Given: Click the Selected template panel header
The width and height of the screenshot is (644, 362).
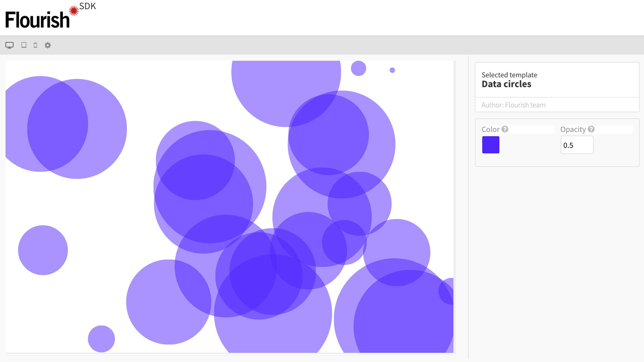Looking at the screenshot, I should [509, 75].
